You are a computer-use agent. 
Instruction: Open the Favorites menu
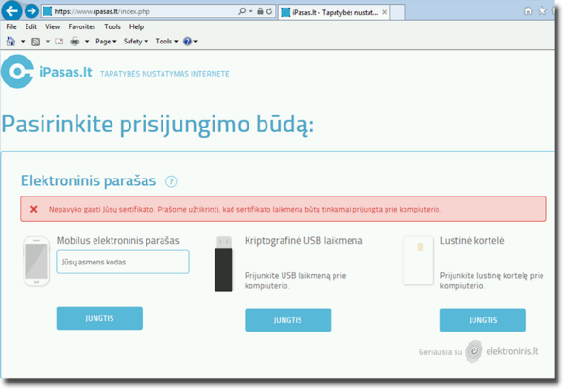tap(81, 27)
